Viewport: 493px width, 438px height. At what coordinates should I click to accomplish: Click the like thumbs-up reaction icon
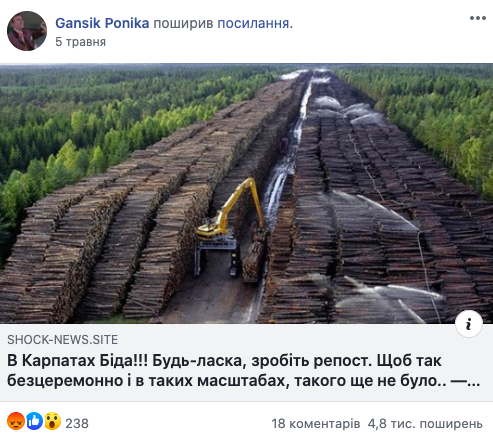34,421
